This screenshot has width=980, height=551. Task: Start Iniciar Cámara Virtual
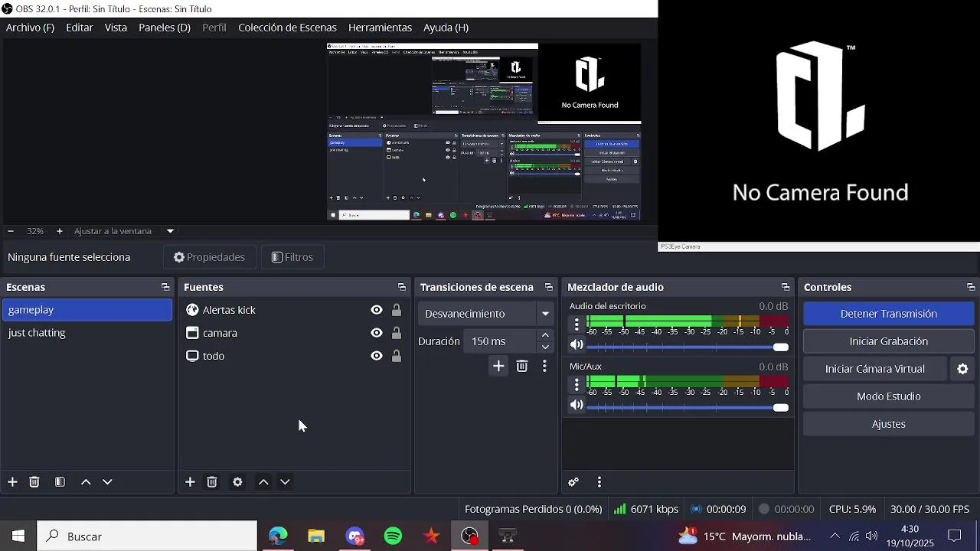pyautogui.click(x=875, y=369)
